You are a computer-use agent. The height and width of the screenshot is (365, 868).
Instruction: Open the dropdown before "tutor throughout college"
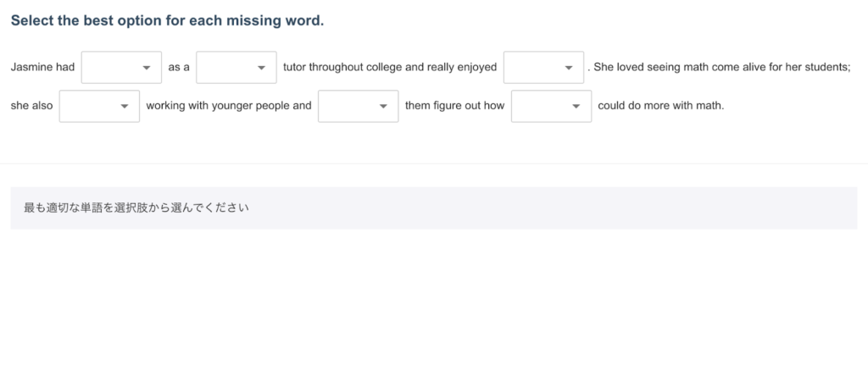(x=236, y=68)
